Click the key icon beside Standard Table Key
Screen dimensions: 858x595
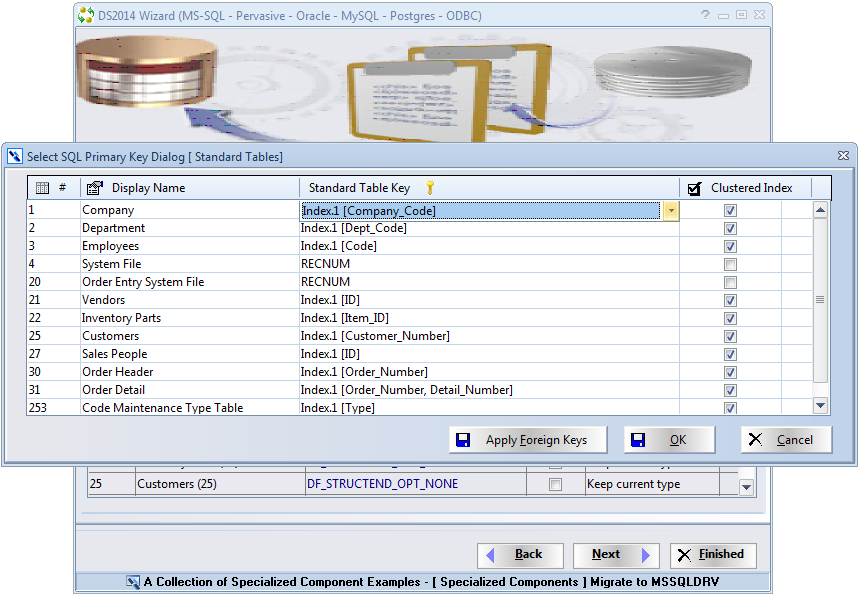pyautogui.click(x=430, y=187)
